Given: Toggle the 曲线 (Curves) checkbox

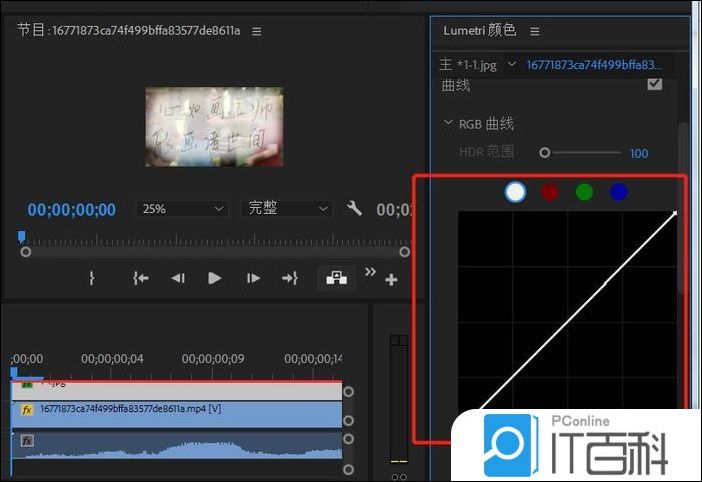Looking at the screenshot, I should click(655, 84).
